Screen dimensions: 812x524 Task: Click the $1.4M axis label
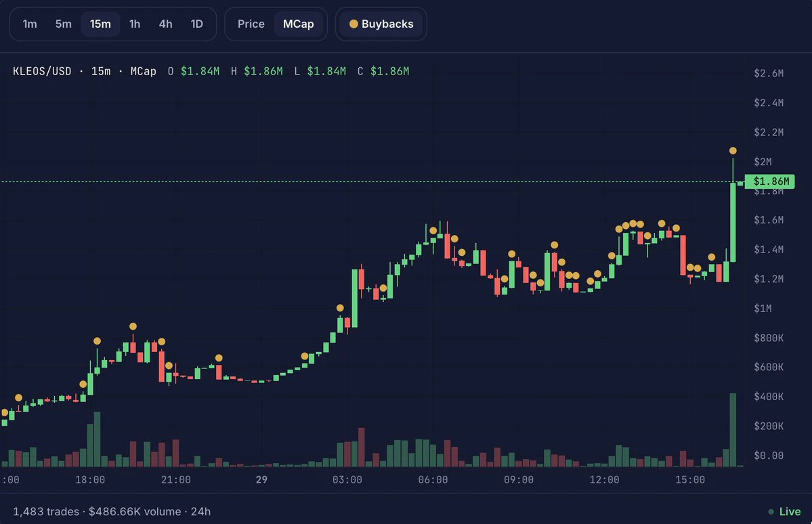point(769,250)
